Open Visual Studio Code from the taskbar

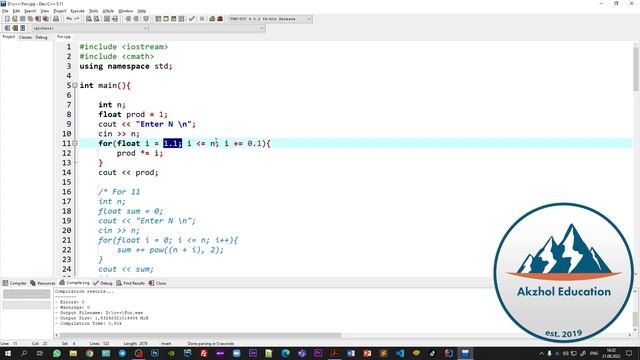click(400, 353)
